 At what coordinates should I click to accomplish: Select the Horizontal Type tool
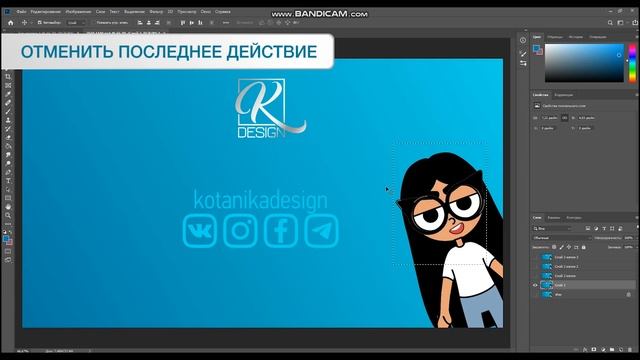click(8, 181)
